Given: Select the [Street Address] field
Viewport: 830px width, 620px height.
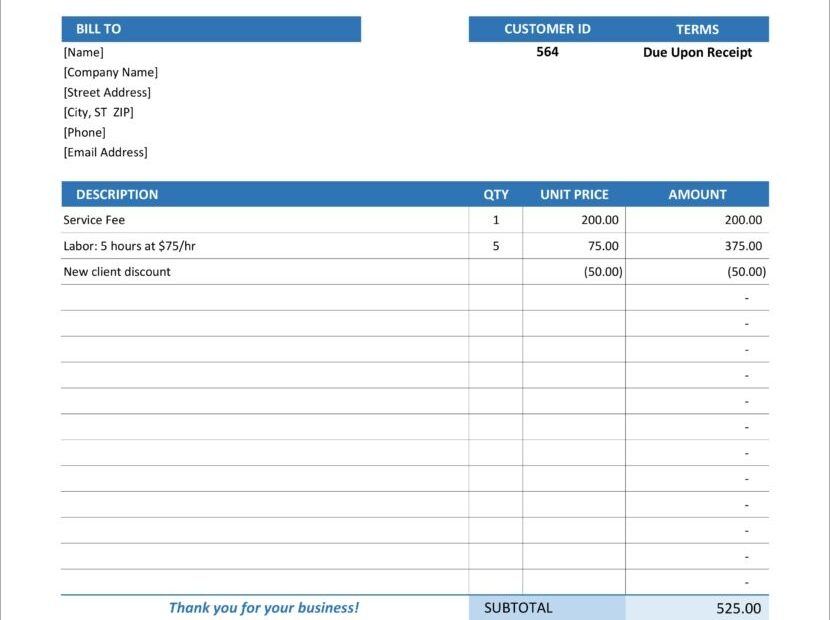Looking at the screenshot, I should click(107, 91).
